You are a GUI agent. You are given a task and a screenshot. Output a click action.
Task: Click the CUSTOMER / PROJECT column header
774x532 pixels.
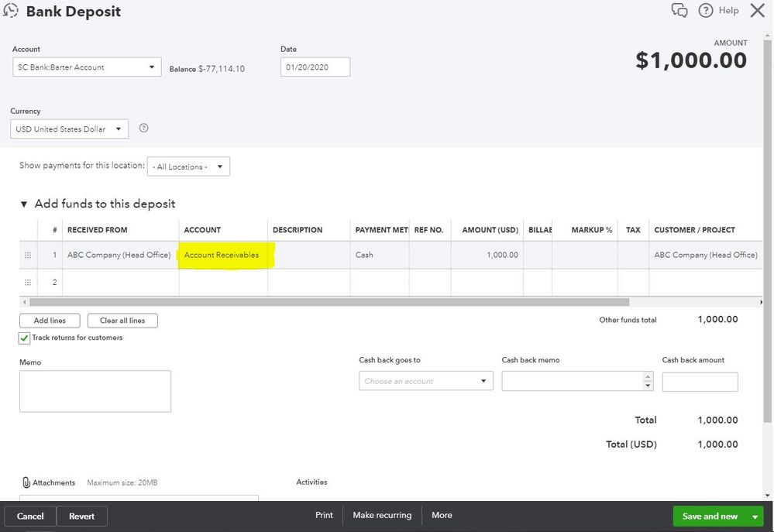point(694,230)
